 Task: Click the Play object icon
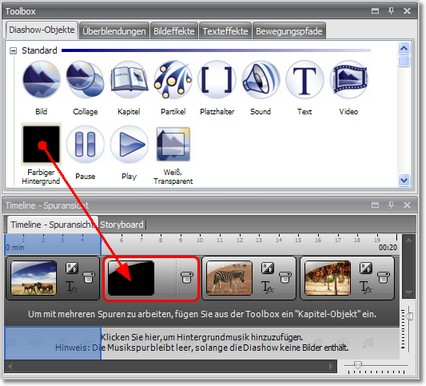[129, 144]
